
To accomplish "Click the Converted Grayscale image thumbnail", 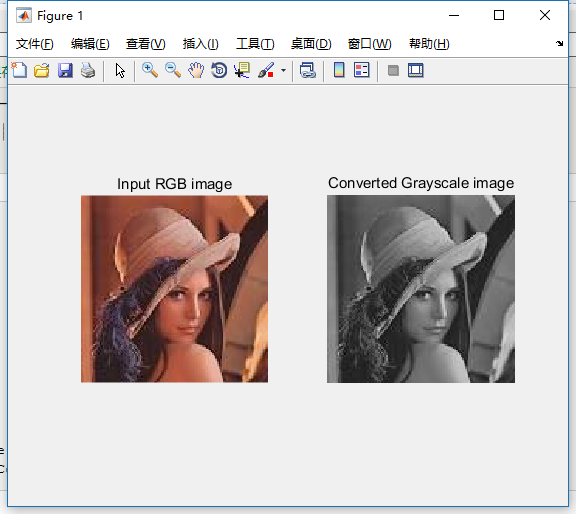I will tap(421, 289).
